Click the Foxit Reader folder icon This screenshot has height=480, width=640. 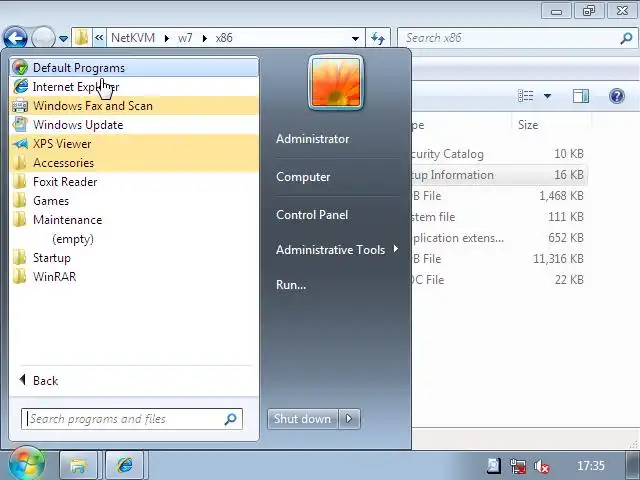point(19,182)
